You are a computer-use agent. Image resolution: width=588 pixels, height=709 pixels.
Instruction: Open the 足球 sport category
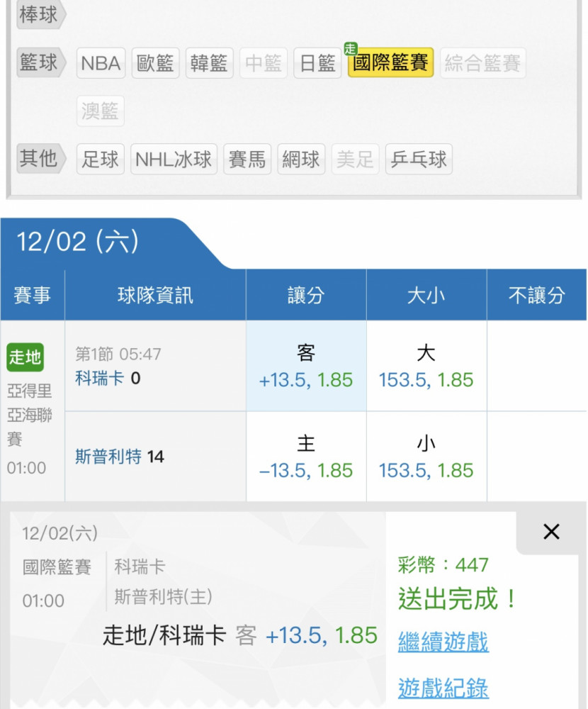tap(101, 159)
